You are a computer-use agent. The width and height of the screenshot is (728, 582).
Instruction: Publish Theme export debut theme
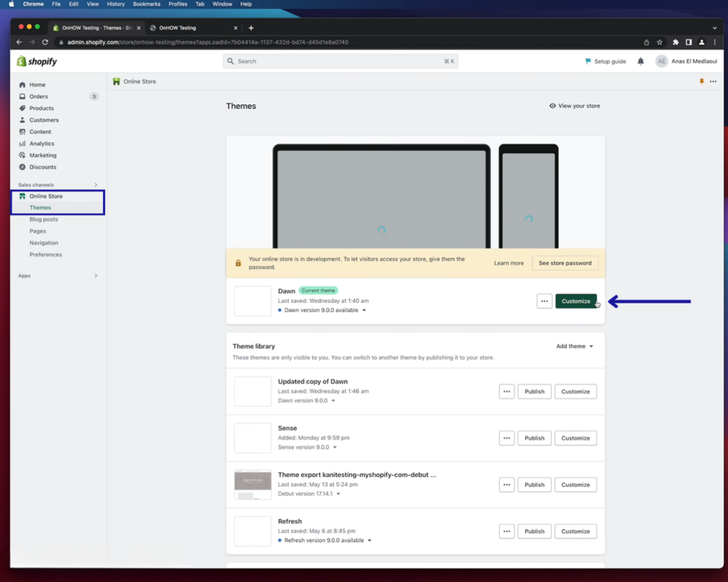pyautogui.click(x=535, y=485)
